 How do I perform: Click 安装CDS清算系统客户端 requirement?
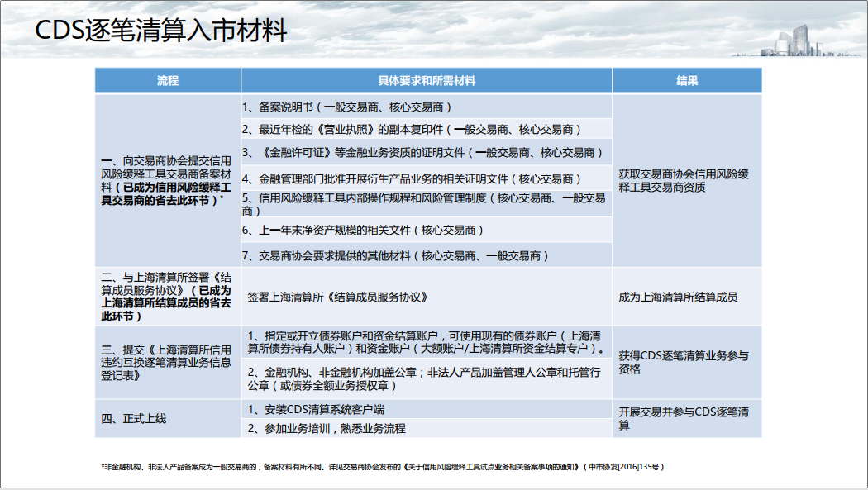pyautogui.click(x=316, y=409)
